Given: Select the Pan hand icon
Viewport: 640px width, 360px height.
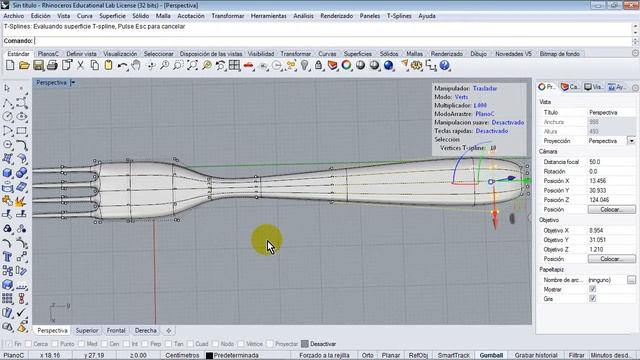Looking at the screenshot, I should click(x=136, y=65).
